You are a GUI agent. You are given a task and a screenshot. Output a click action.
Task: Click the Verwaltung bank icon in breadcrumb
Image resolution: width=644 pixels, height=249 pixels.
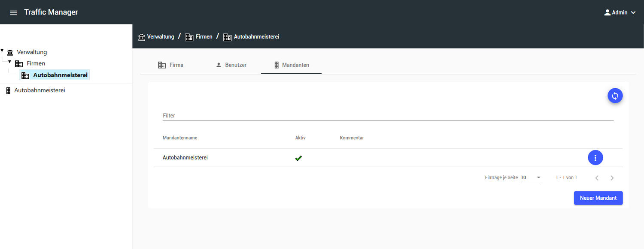[142, 37]
